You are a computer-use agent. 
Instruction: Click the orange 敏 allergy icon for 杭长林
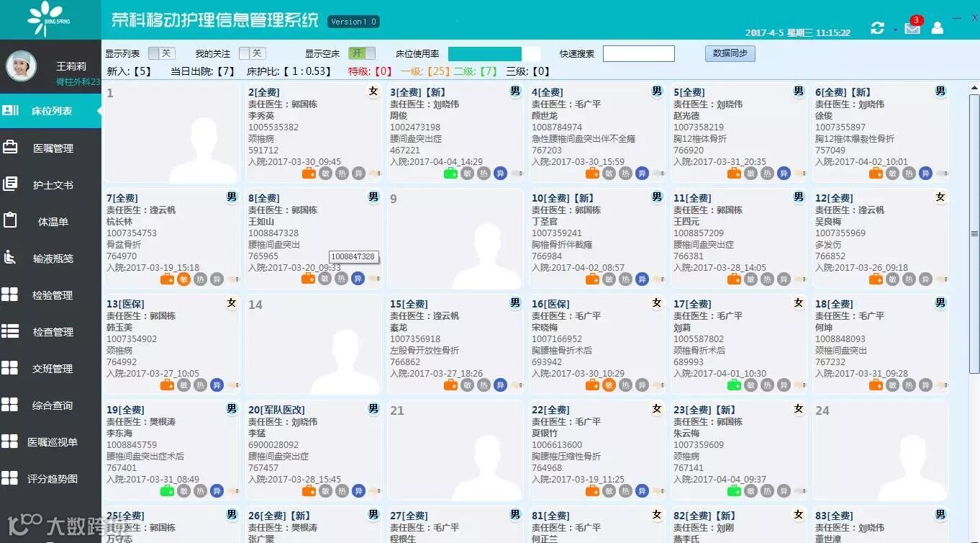point(183,279)
